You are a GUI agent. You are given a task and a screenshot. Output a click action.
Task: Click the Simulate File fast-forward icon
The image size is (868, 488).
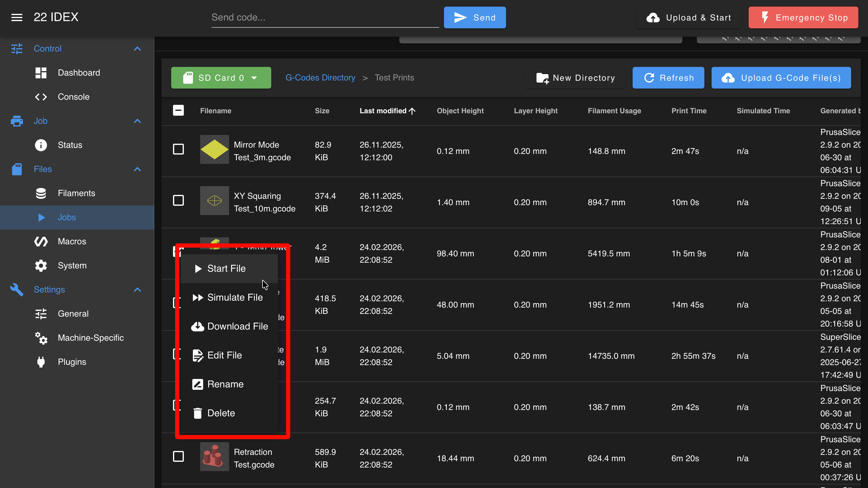(x=198, y=297)
